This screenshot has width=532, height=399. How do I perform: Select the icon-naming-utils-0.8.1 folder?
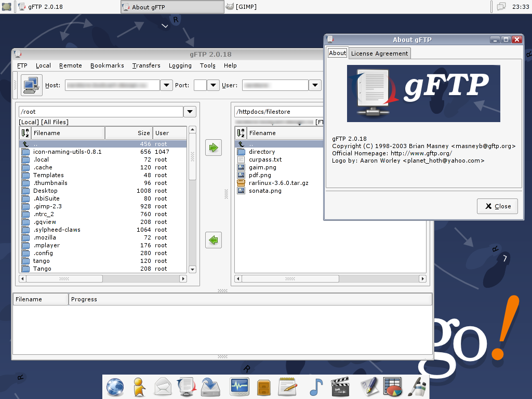103,152
